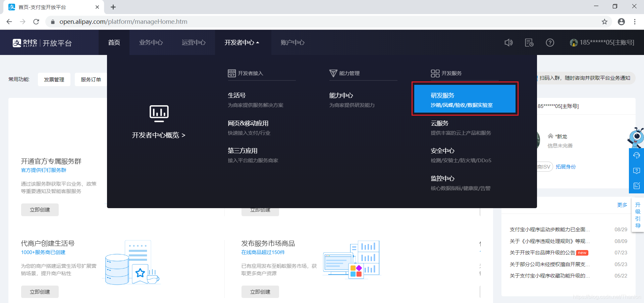644x303 pixels.
Task: Click the cloud storage illustration for 代商户创建生活号
Action: pyautogui.click(x=131, y=263)
